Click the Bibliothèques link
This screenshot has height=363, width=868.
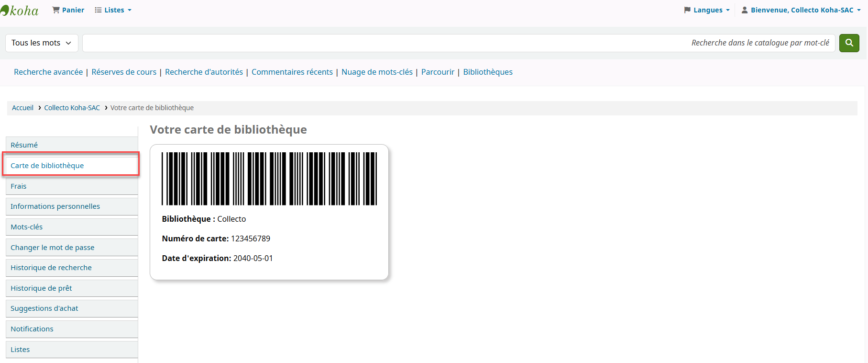[x=487, y=72]
